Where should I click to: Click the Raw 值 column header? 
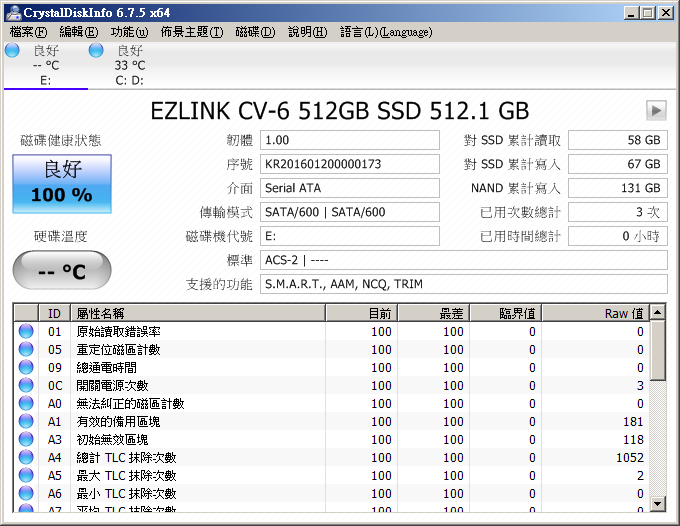(595, 313)
